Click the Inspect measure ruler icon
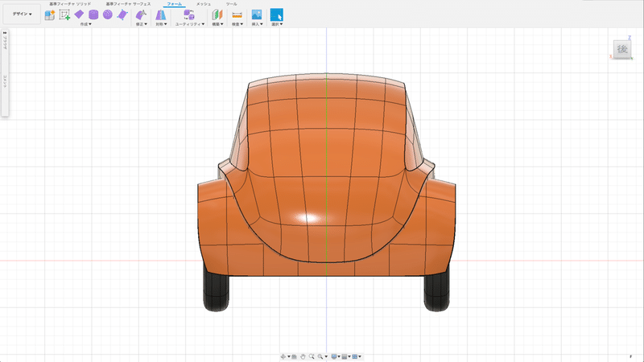 237,14
